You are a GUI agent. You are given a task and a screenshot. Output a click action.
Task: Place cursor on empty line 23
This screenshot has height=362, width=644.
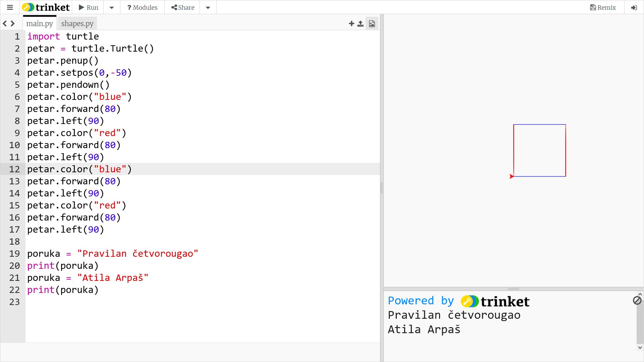[134, 302]
